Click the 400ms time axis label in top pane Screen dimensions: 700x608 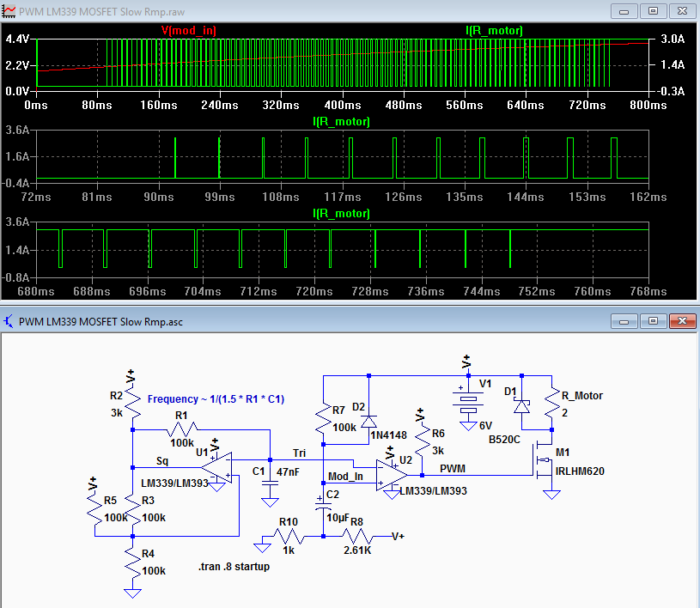[343, 105]
